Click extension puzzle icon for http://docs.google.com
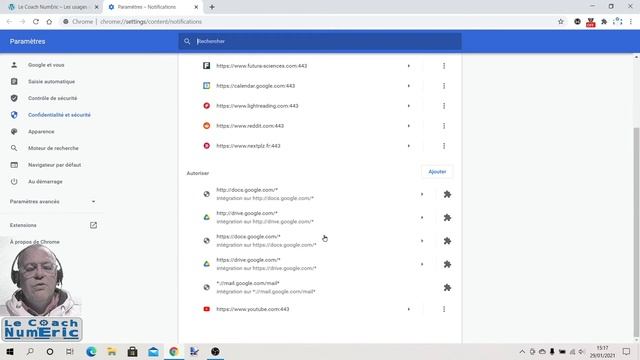This screenshot has width=640, height=360. [447, 194]
